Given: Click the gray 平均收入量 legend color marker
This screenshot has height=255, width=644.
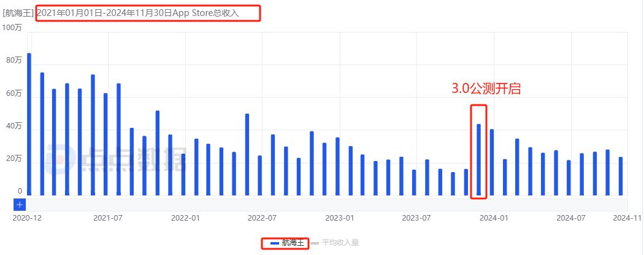Looking at the screenshot, I should tap(315, 243).
